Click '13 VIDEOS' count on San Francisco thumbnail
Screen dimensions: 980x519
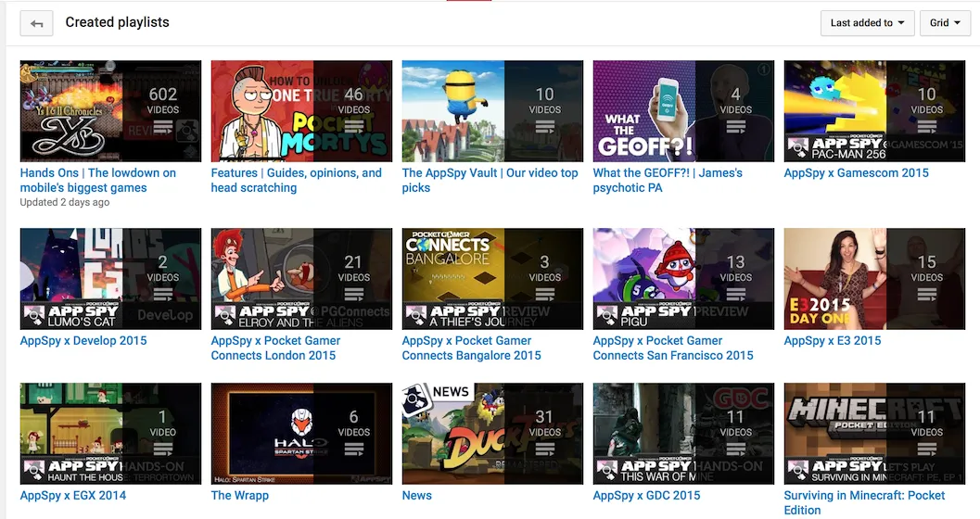point(735,268)
